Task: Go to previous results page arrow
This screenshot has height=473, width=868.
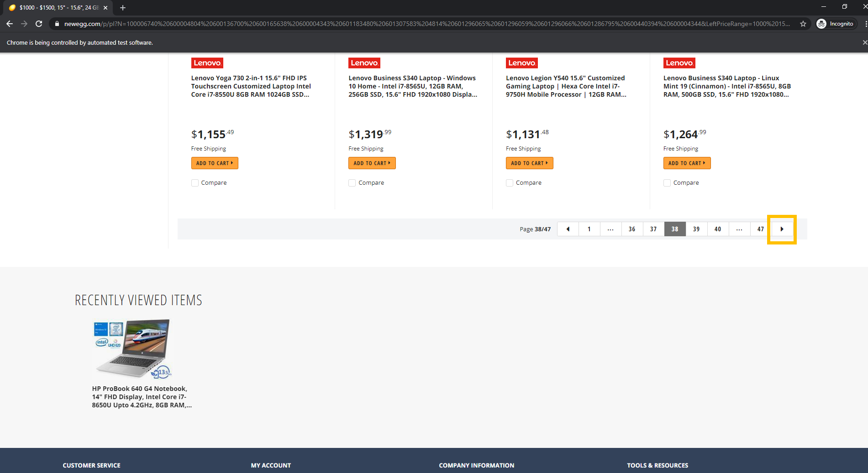Action: 568,229
